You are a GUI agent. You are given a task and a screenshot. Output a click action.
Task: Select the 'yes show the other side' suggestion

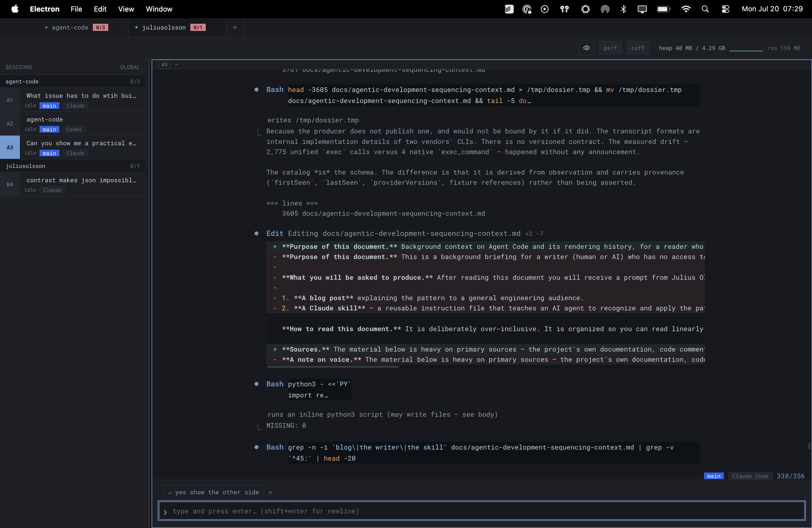[213, 492]
